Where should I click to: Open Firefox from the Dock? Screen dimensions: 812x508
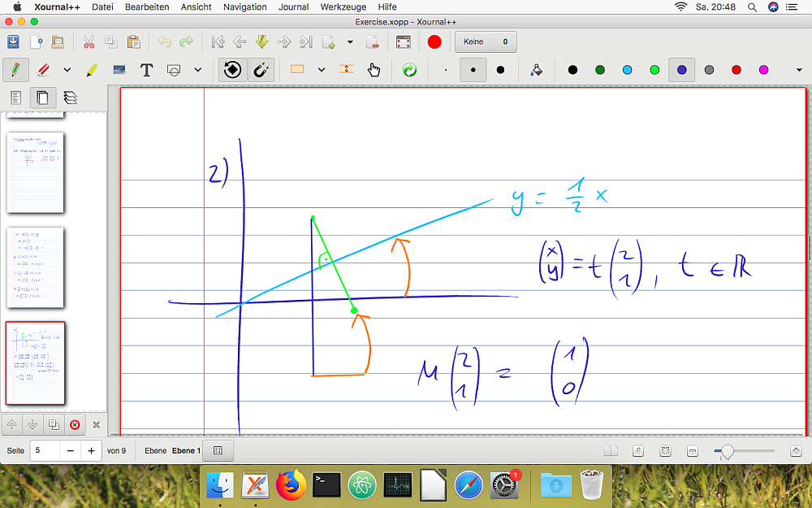point(291,485)
